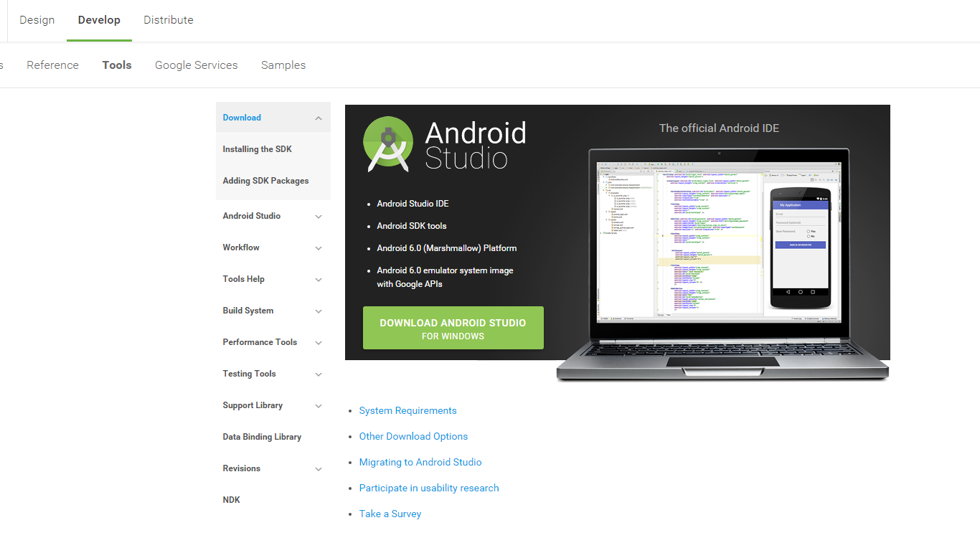
Task: Click the Revisions sidebar label
Action: click(242, 468)
